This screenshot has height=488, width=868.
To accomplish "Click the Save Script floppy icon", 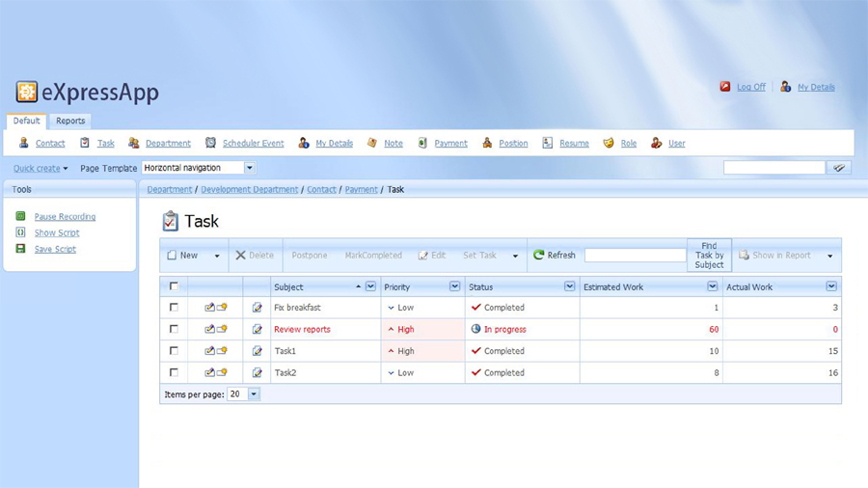I will (20, 249).
